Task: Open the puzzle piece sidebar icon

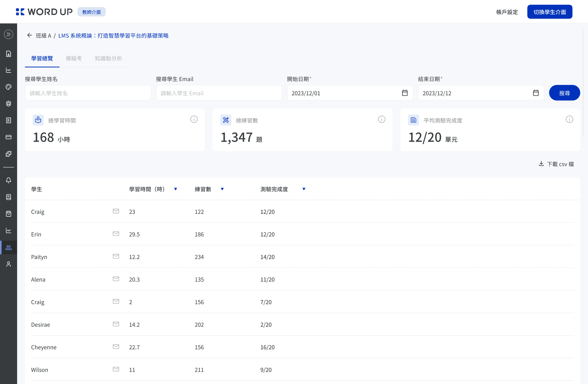Action: (x=9, y=154)
